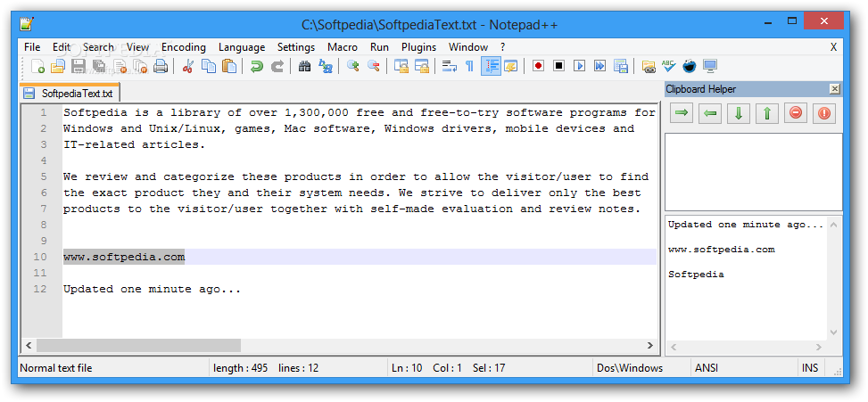Run macro multiple times double-arrow icon
Image resolution: width=868 pixels, height=402 pixels.
(600, 66)
